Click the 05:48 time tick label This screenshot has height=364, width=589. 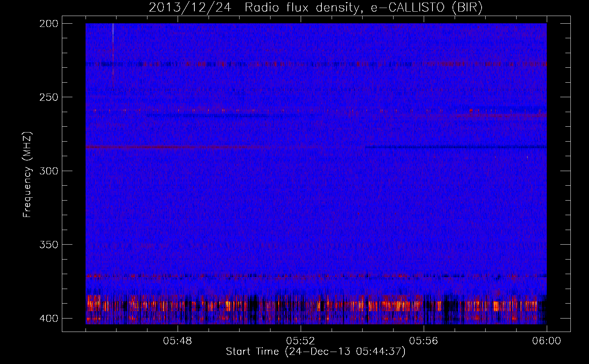(178, 341)
